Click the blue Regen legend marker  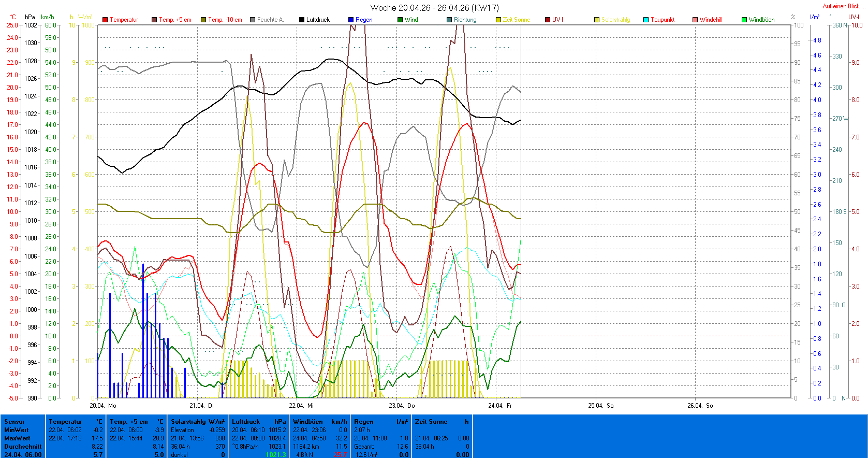coord(351,20)
